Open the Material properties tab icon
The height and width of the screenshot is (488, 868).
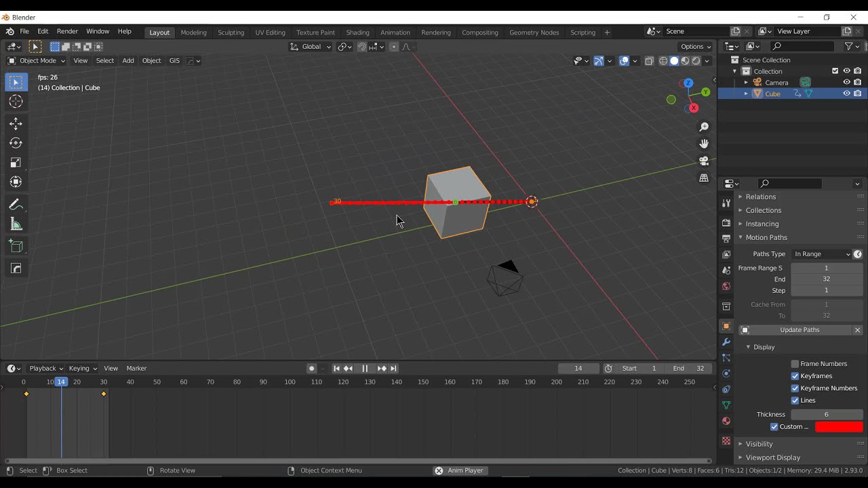pyautogui.click(x=726, y=421)
